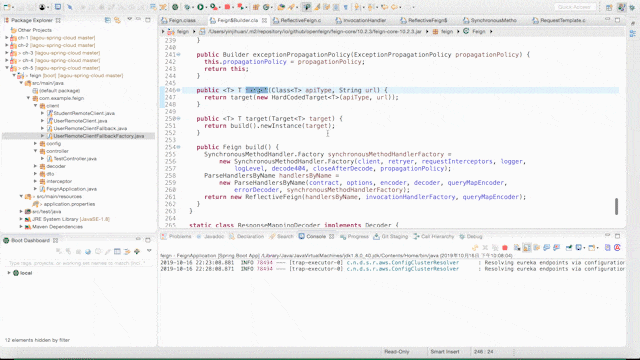This screenshot has width=640, height=360.
Task: Select UserRemoteClientFallback.java file
Action: [x=90, y=128]
